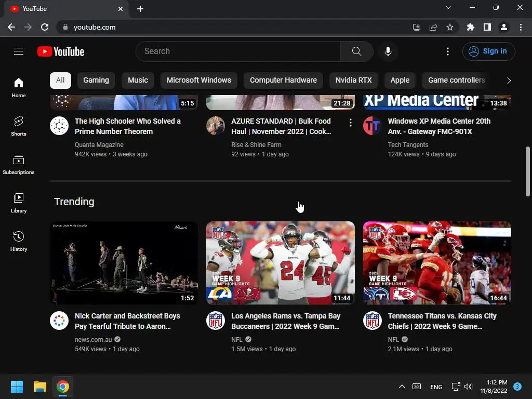This screenshot has height=399, width=532.
Task: Open Tennessee Titans vs. Kansas City Chiefs title
Action: (x=442, y=321)
